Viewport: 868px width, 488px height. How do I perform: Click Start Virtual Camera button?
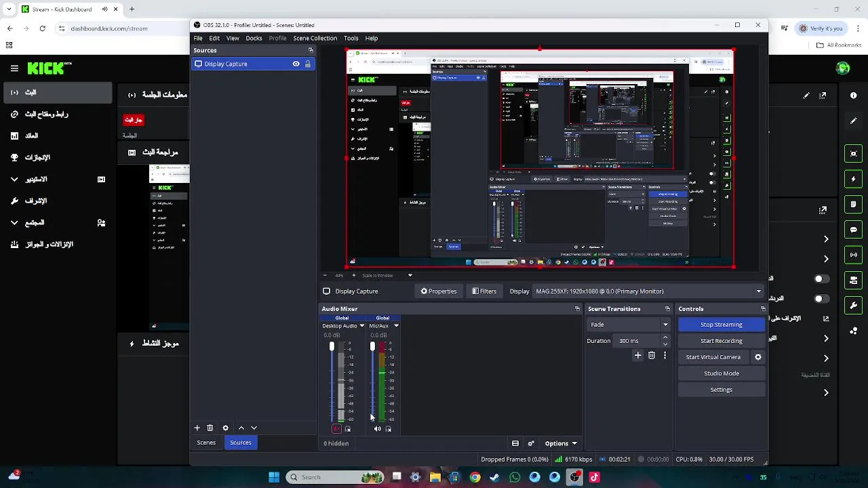[713, 357]
